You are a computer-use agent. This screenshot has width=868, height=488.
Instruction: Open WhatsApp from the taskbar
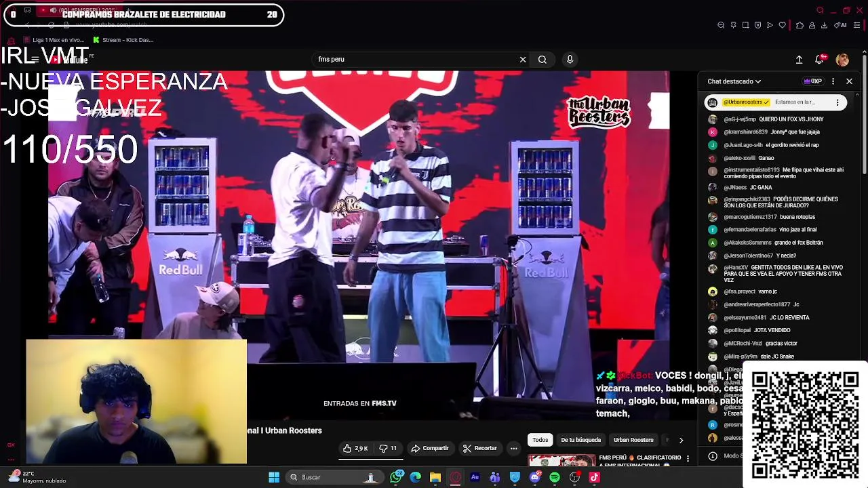(396, 477)
